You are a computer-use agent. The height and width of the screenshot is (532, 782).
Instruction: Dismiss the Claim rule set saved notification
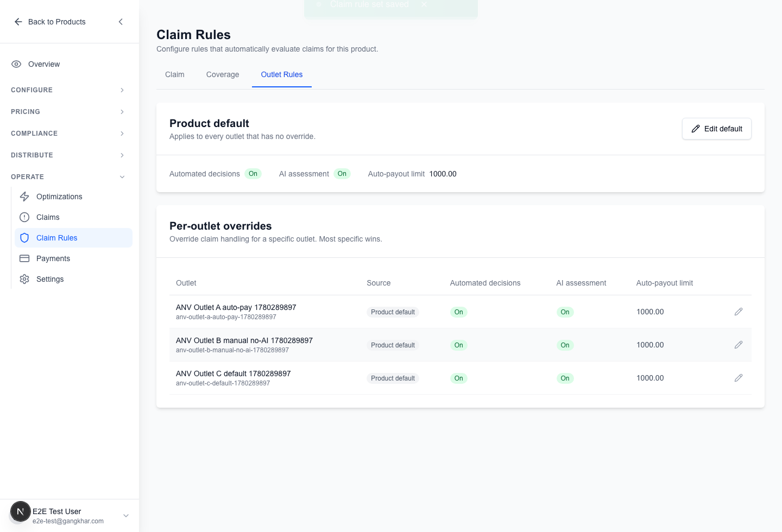click(x=424, y=4)
